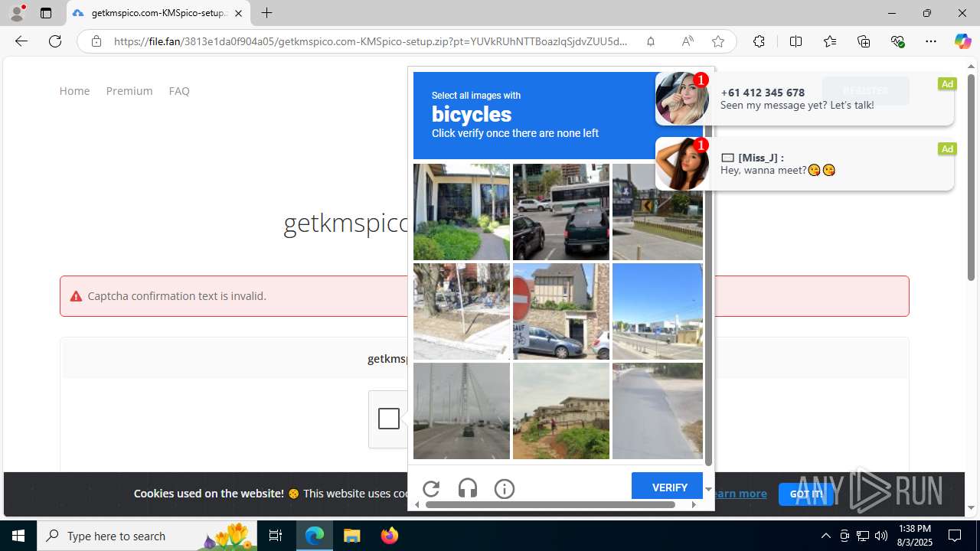Go back in the browser
This screenshot has height=551, width=980.
point(21,41)
